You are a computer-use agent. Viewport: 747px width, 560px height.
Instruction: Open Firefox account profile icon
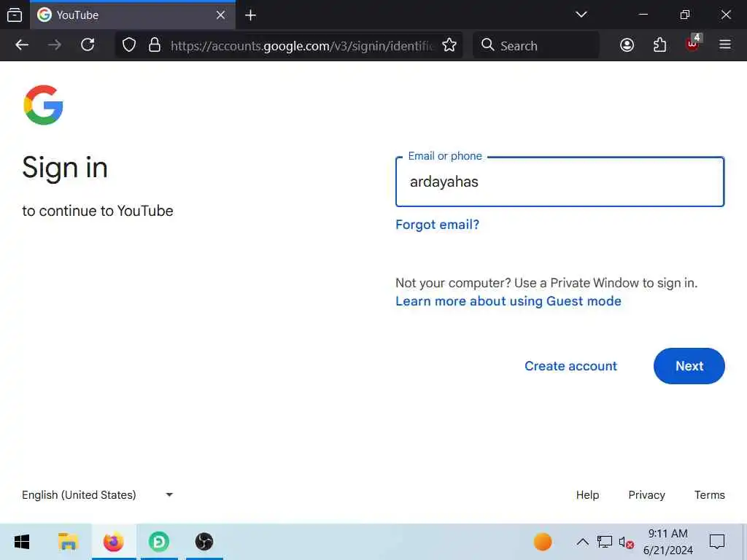627,45
